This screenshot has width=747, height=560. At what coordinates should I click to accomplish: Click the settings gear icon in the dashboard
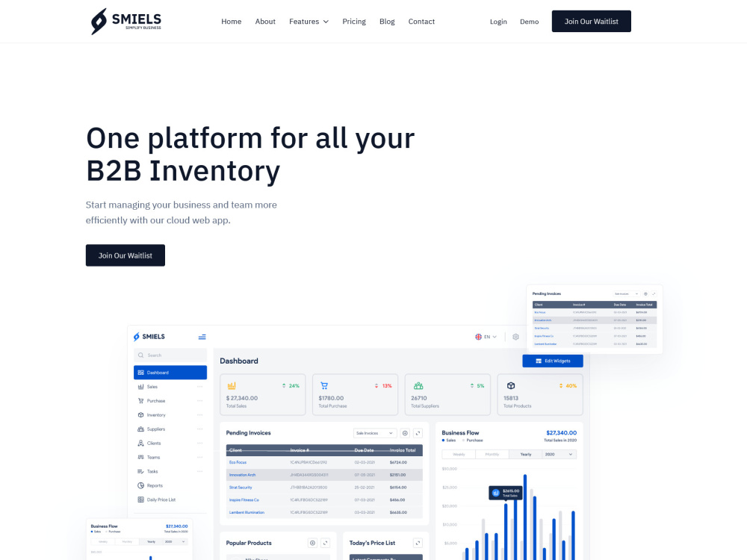click(515, 337)
